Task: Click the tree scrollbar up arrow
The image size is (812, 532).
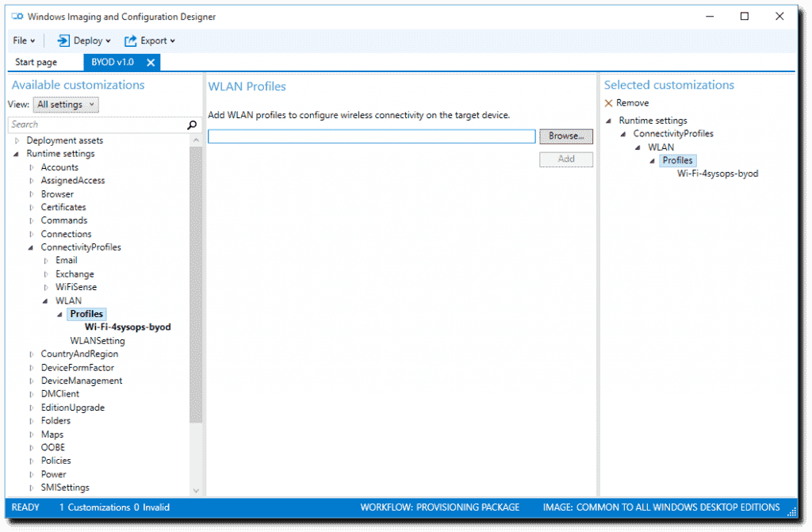Action: pos(196,139)
